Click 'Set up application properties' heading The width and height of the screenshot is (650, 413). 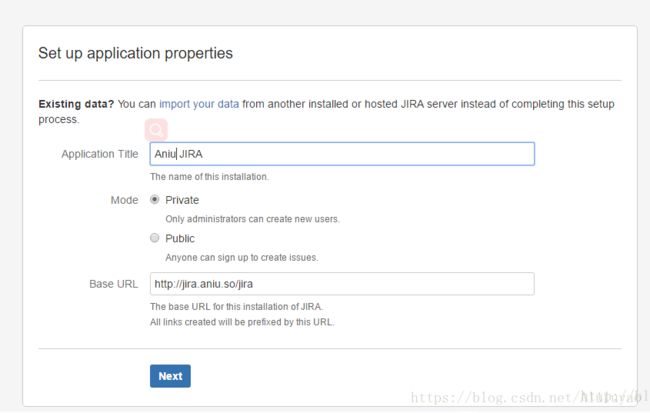[x=136, y=53]
